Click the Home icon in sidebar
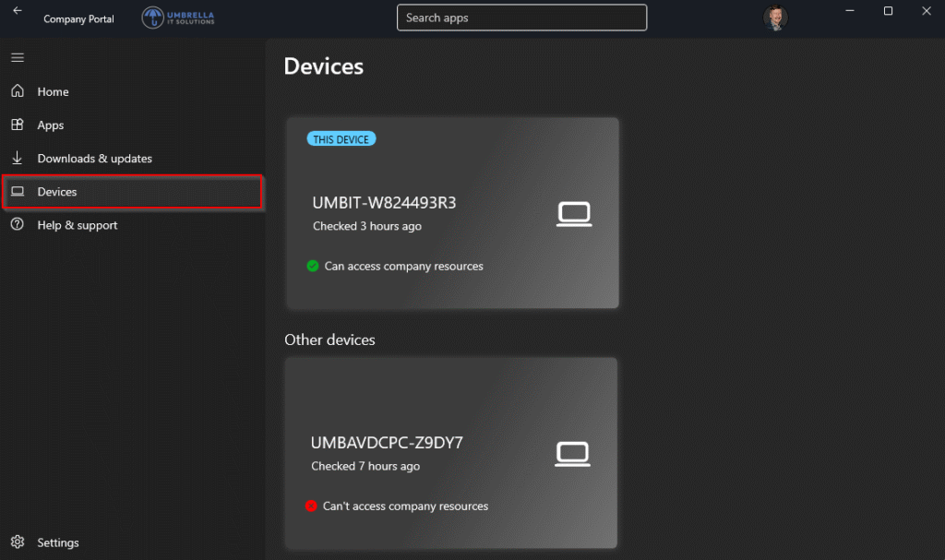 point(17,91)
